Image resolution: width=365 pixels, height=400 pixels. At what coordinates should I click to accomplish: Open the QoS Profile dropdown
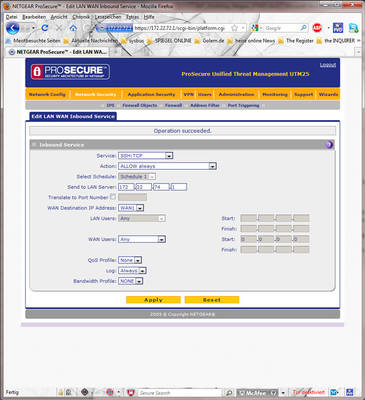click(130, 260)
